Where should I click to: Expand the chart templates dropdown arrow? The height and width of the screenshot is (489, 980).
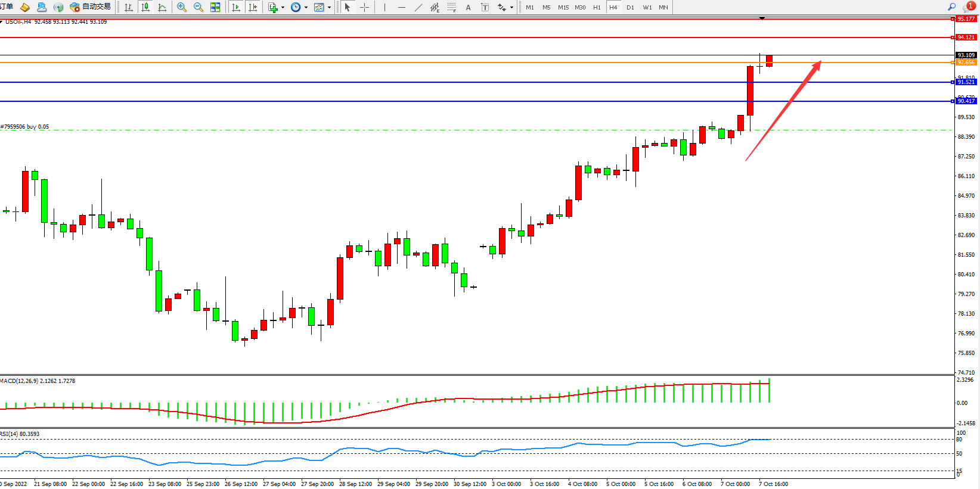click(329, 8)
